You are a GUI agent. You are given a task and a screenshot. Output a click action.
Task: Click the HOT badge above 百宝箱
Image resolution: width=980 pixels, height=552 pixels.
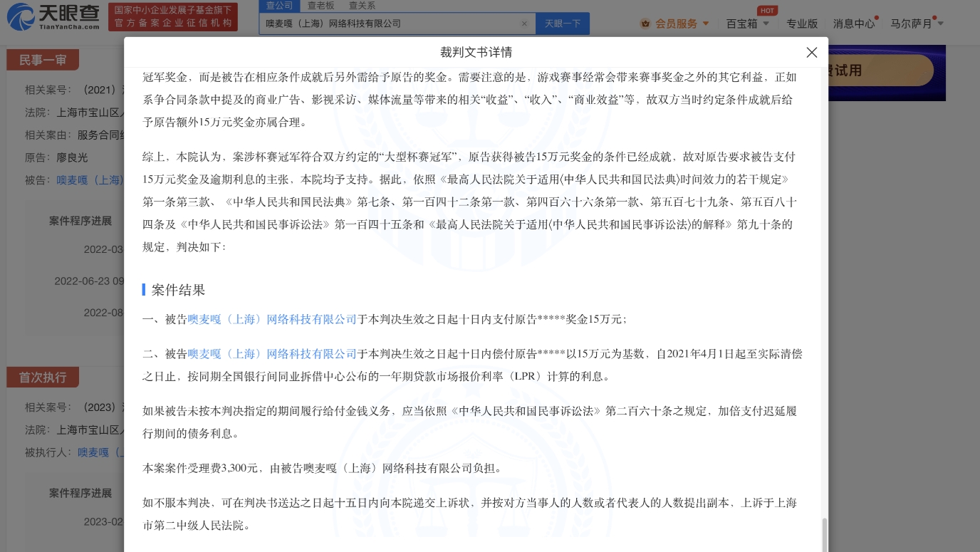[x=767, y=11]
